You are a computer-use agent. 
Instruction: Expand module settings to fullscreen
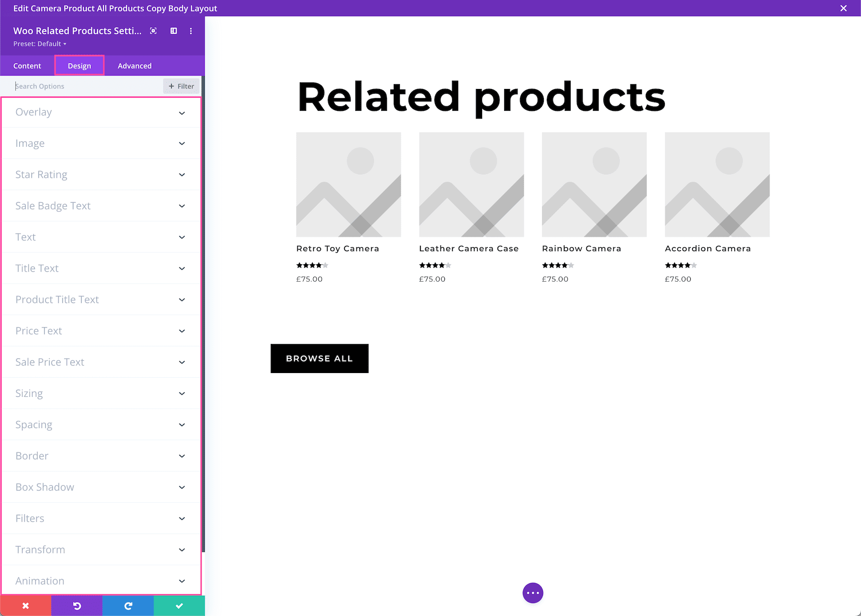[153, 31]
